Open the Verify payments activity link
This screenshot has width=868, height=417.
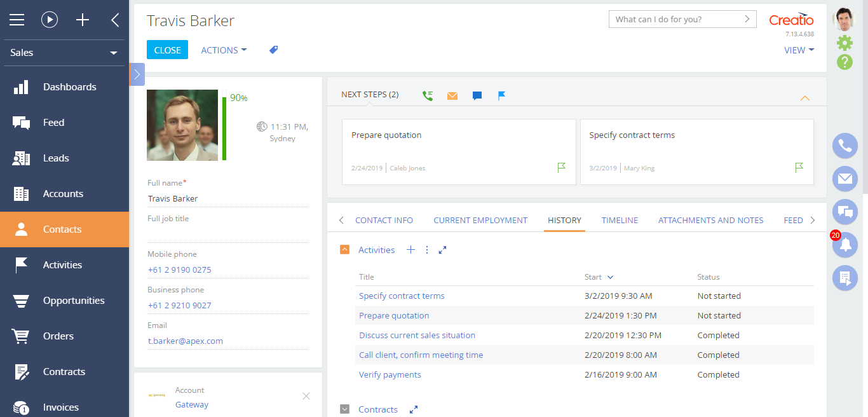tap(390, 375)
